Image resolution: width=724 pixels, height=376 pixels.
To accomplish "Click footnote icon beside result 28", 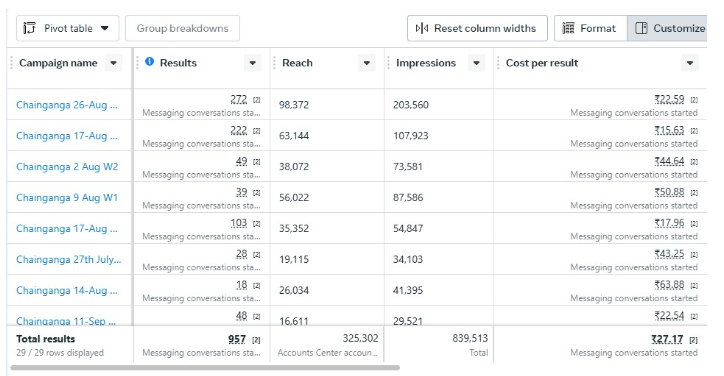I will 257,255.
